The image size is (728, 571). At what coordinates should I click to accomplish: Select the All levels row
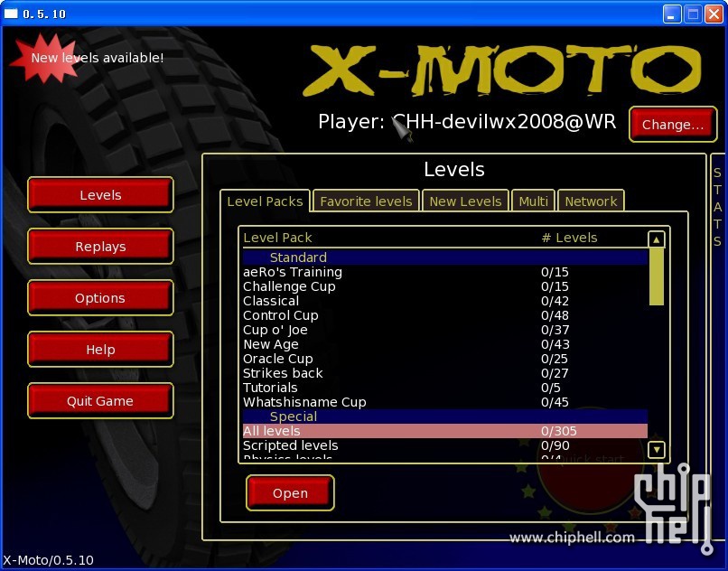coord(444,431)
